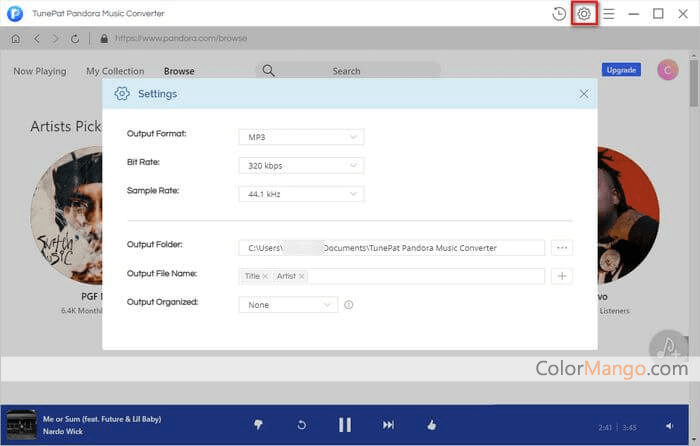Click the thumbs up icon
Viewport: 700px width, 446px height.
pos(432,425)
